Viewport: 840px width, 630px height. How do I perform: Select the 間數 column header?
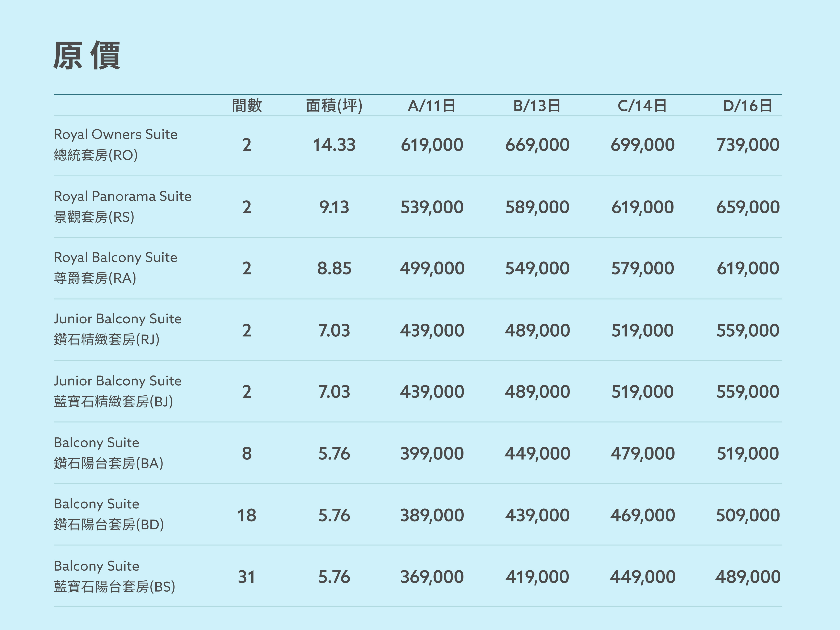[x=247, y=106]
